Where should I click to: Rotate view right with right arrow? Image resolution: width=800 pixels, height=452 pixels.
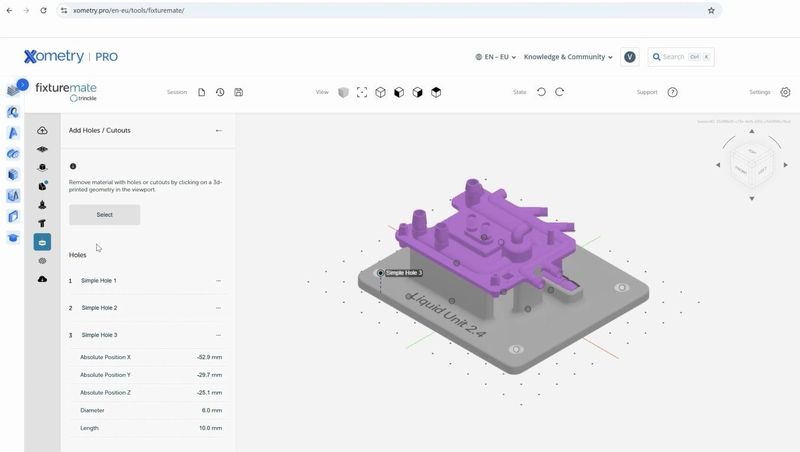point(785,165)
